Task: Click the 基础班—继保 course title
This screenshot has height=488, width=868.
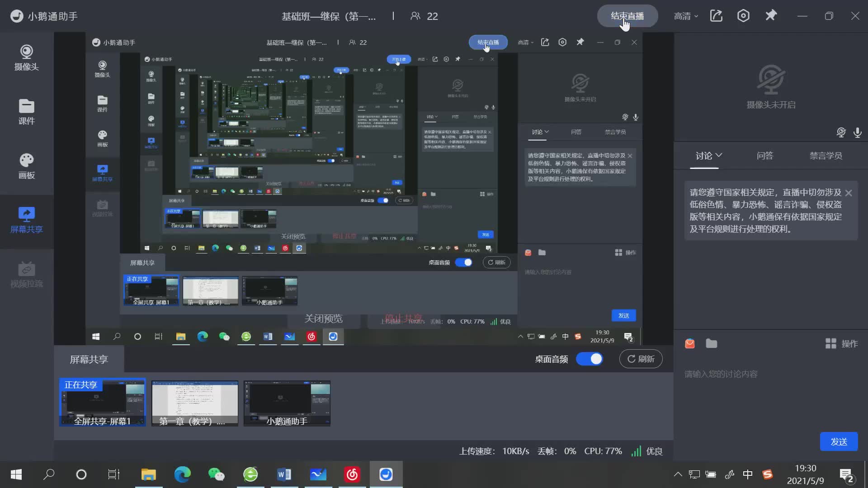Action: tap(329, 16)
